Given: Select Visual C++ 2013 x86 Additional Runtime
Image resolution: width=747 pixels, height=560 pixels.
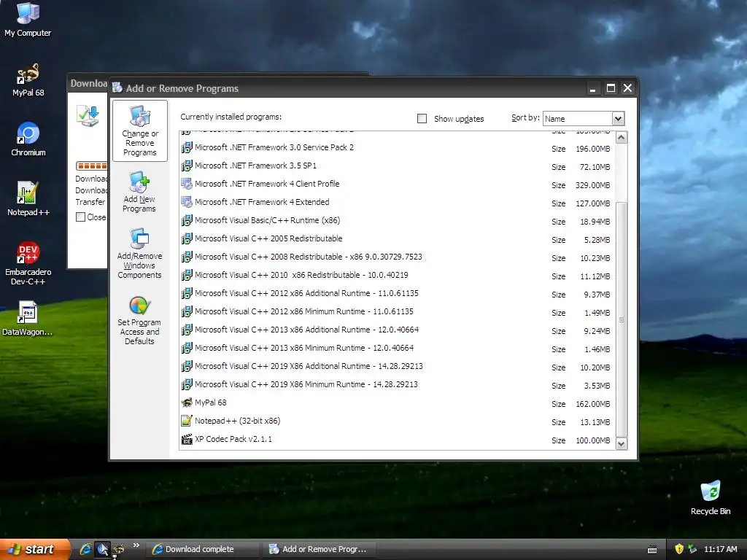Looking at the screenshot, I should tap(398, 330).
